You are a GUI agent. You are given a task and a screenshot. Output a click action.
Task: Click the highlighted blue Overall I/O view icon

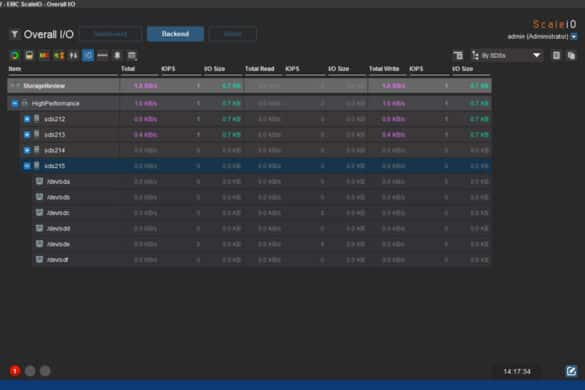click(x=88, y=56)
